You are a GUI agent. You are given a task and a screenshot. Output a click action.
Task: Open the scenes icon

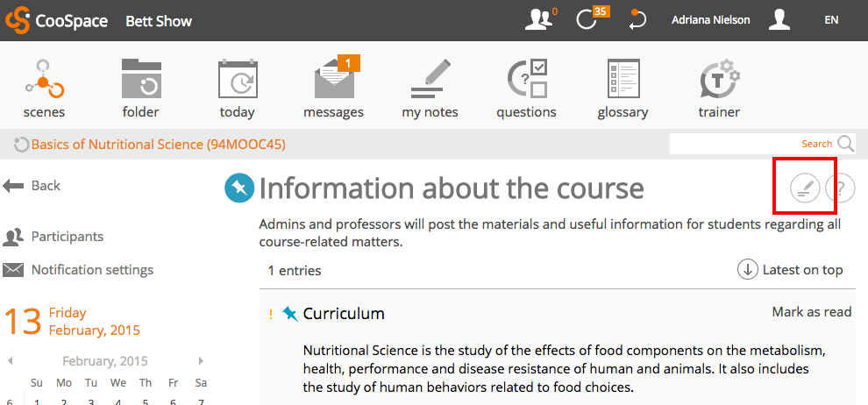click(45, 79)
